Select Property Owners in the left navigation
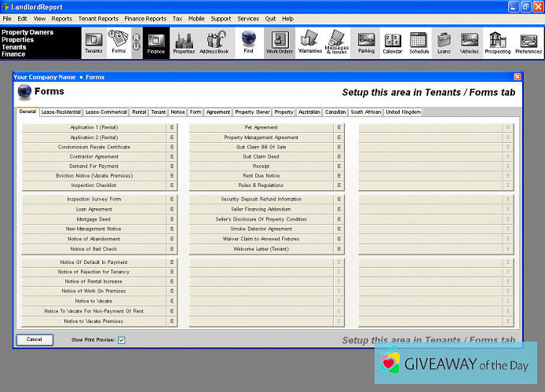 pyautogui.click(x=27, y=32)
